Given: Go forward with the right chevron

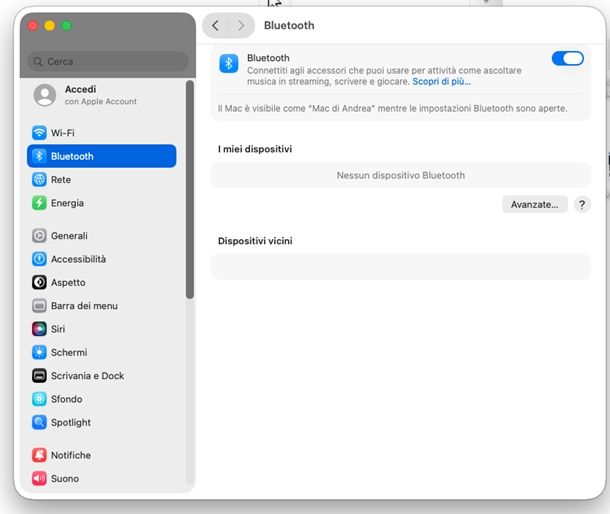Looking at the screenshot, I should click(241, 26).
